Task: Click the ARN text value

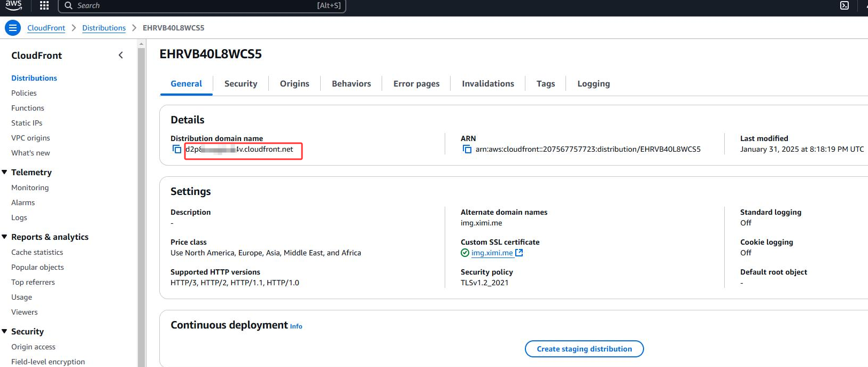Action: tap(588, 149)
